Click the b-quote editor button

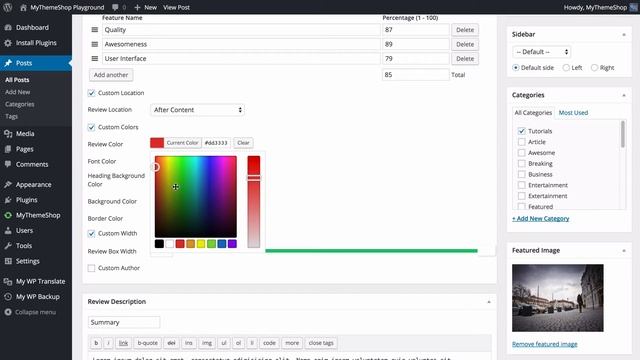coord(147,343)
